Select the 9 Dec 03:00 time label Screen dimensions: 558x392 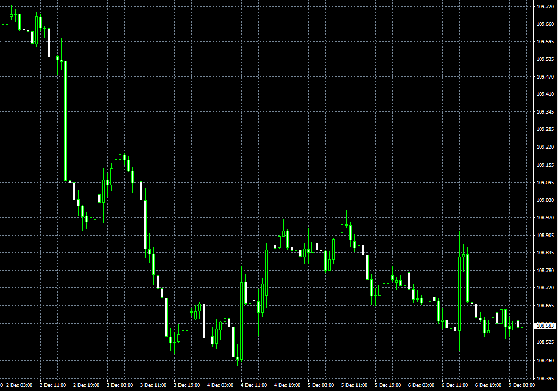[x=522, y=385]
